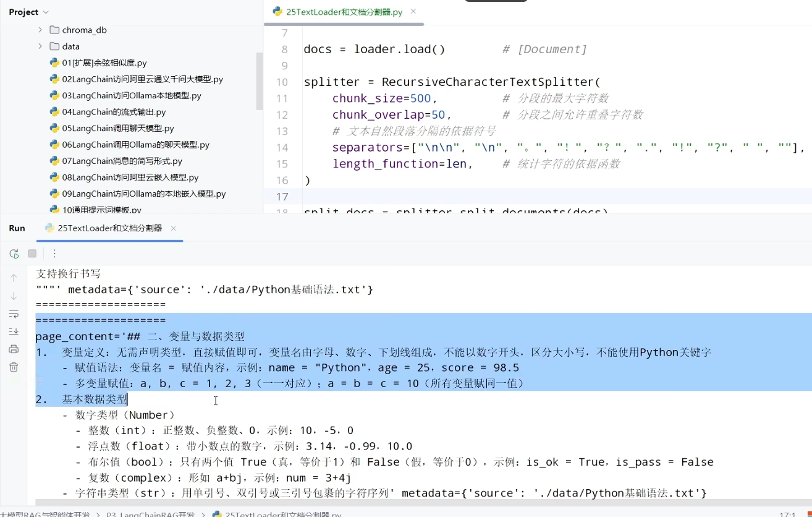
Task: Click the down arrow in the run gutter
Action: pos(14,296)
